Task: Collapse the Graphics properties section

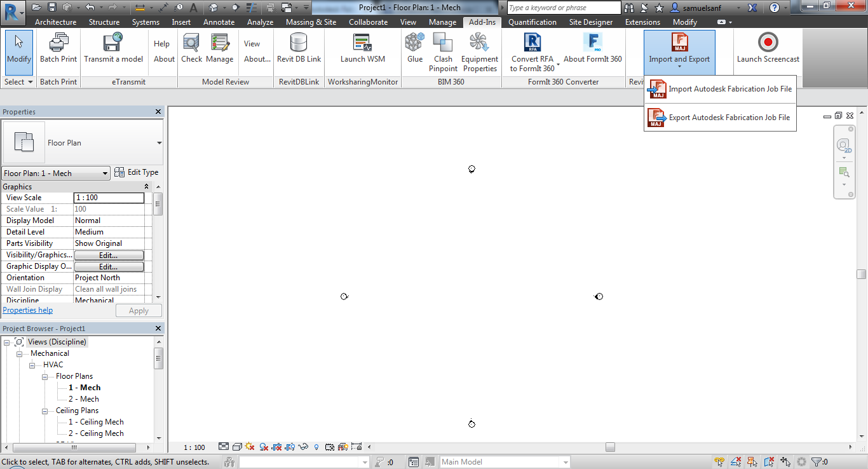Action: point(147,187)
